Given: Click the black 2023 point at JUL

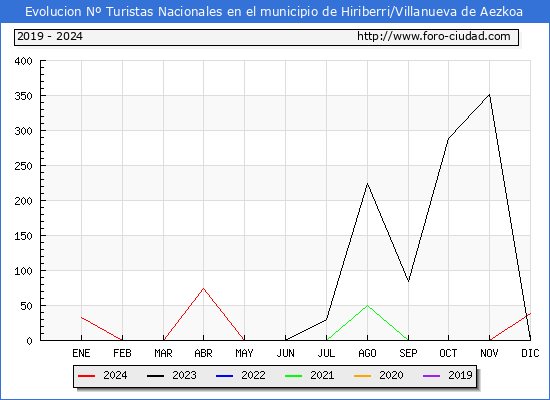Looking at the screenshot, I should click(327, 319).
